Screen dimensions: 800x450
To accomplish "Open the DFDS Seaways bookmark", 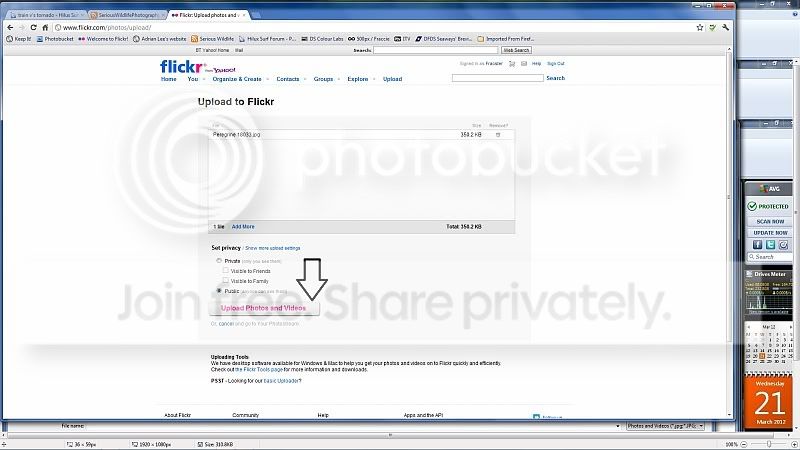I will (443, 39).
